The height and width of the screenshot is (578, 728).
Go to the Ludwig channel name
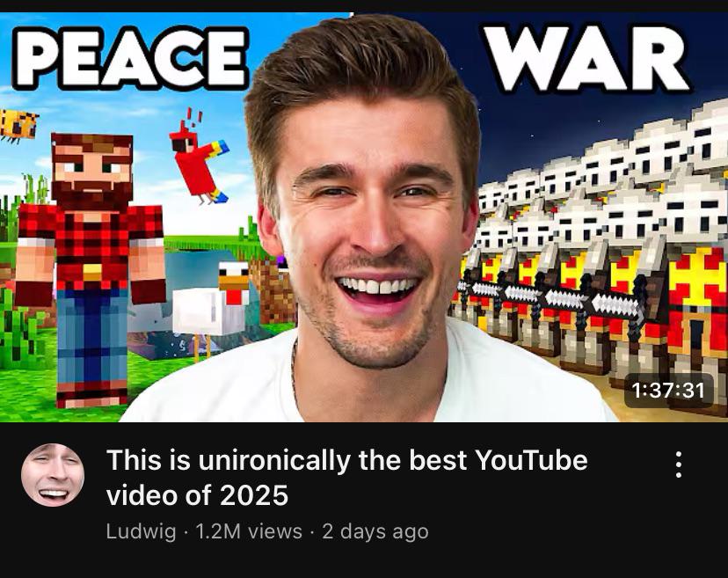[142, 531]
